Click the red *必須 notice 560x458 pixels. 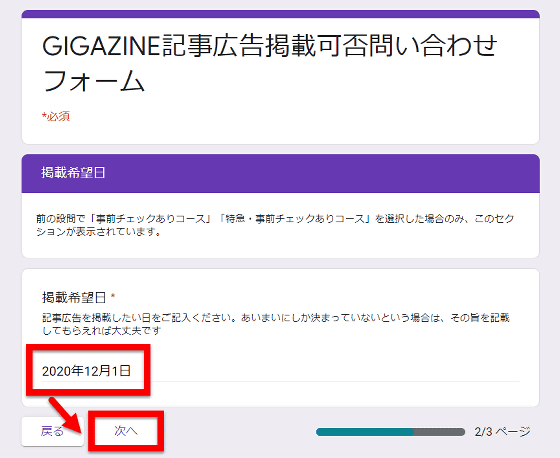pos(56,116)
